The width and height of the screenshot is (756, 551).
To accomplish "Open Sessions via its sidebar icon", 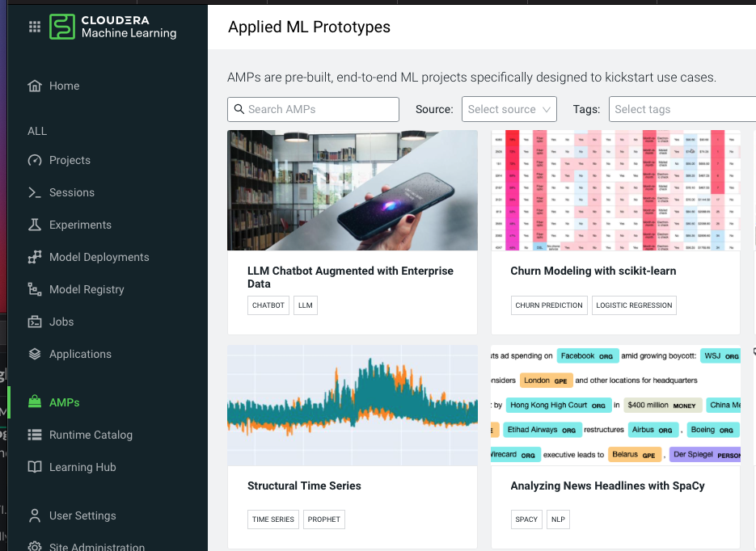I will [34, 192].
